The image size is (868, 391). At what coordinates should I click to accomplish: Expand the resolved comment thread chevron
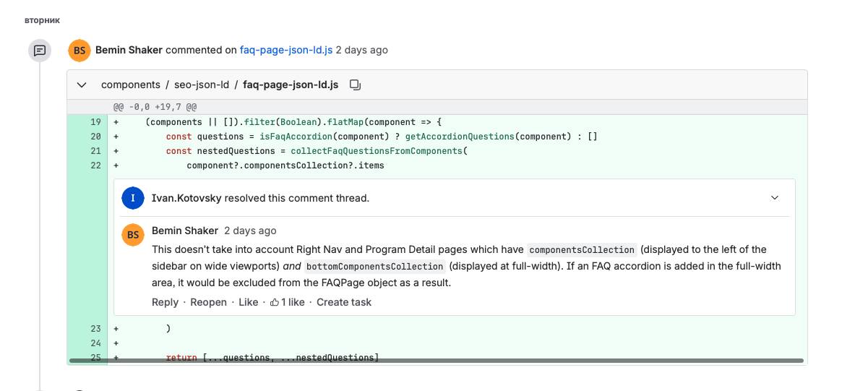(x=775, y=198)
